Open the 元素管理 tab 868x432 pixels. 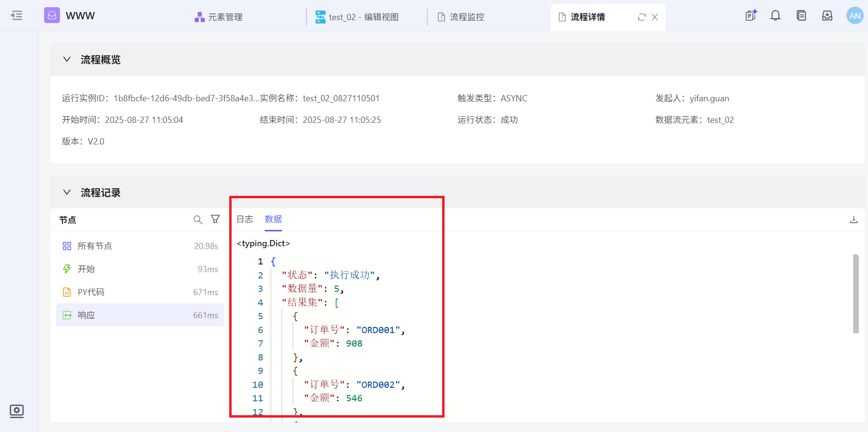pos(219,17)
